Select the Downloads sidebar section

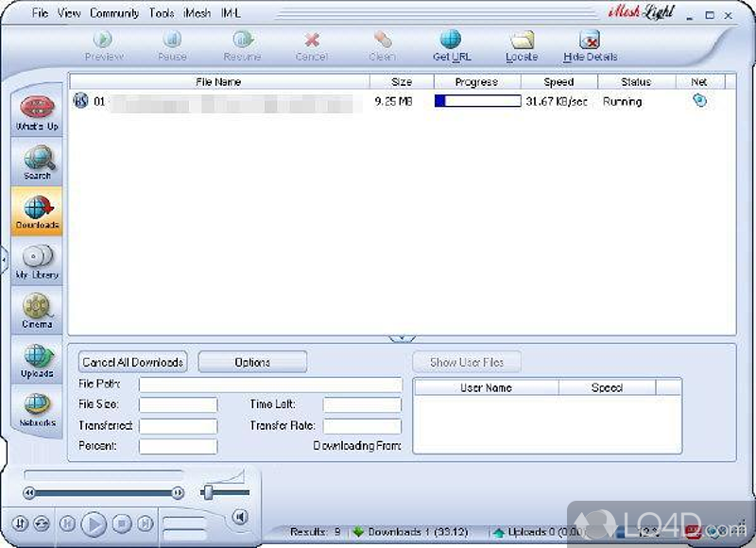click(37, 212)
